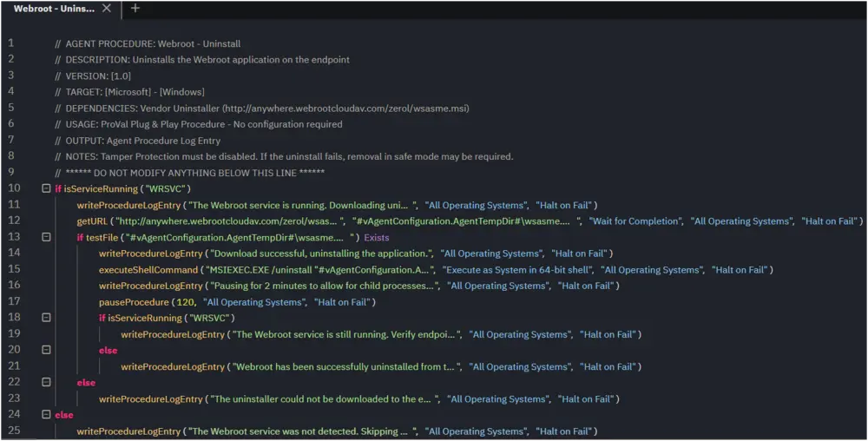The image size is (868, 441).
Task: Click "The Webroot service was not detected" string
Action: pos(303,431)
